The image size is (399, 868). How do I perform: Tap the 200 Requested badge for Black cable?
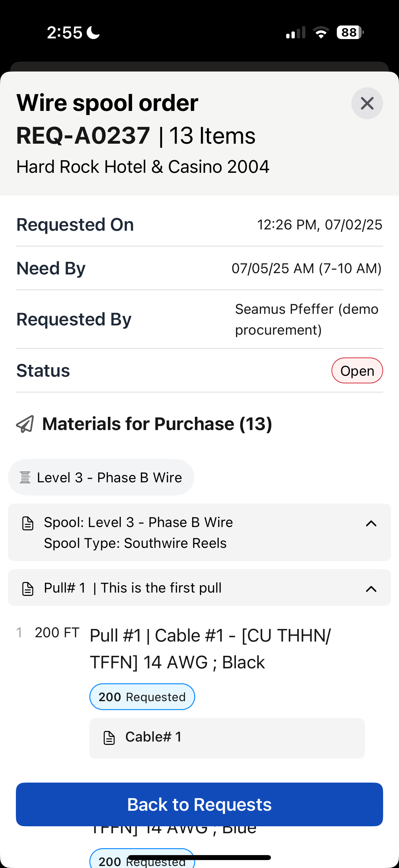[142, 697]
